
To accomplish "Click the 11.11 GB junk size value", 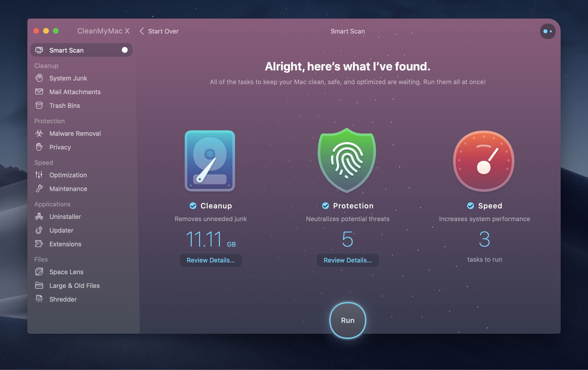I will point(211,239).
